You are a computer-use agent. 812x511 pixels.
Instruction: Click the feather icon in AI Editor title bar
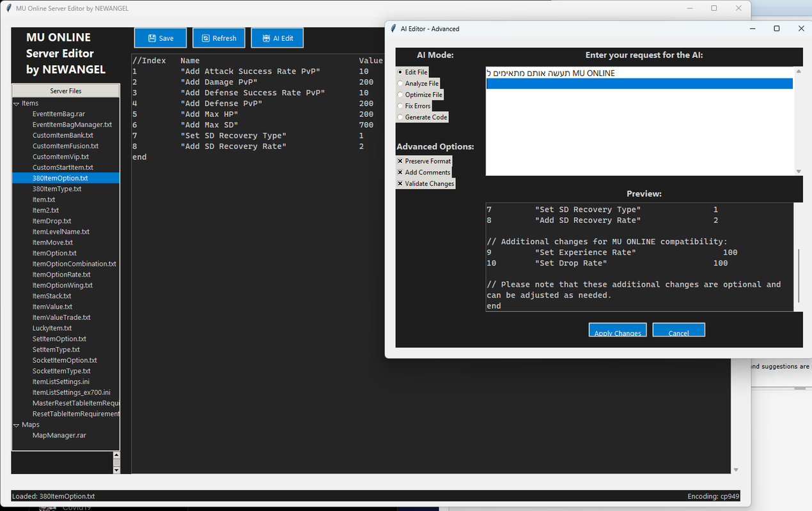pyautogui.click(x=393, y=28)
